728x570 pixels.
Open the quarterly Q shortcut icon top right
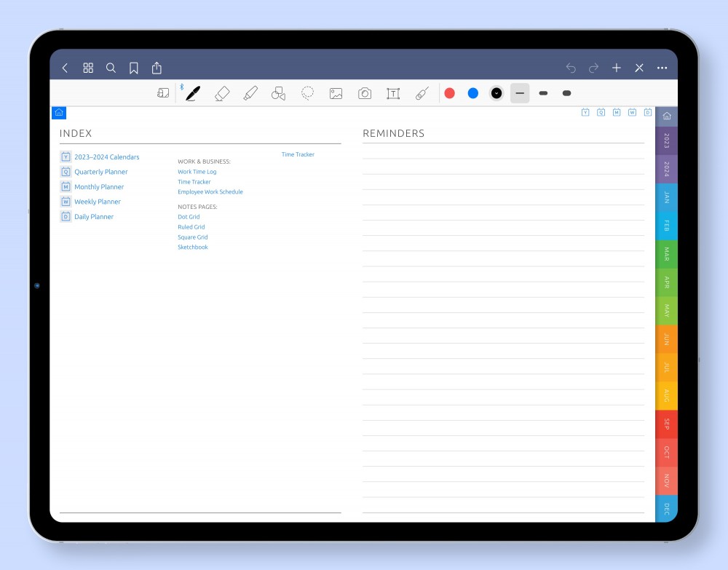(601, 112)
